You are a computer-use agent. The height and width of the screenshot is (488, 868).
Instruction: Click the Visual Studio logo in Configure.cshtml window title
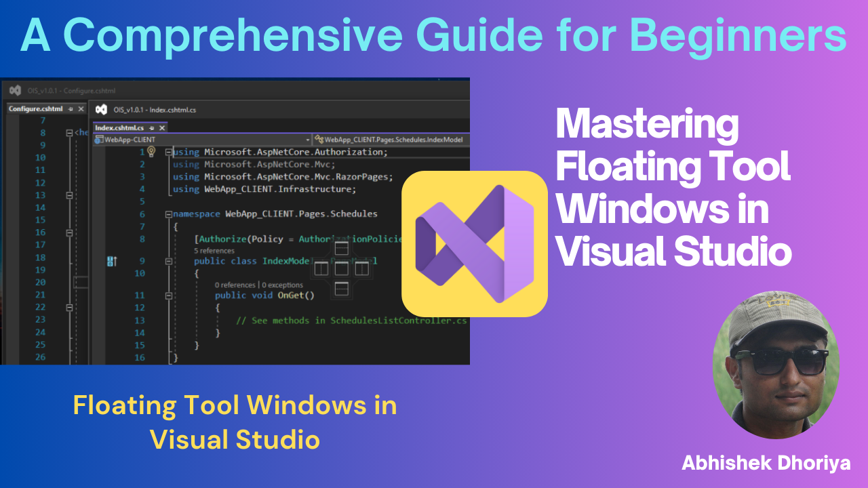pos(15,90)
